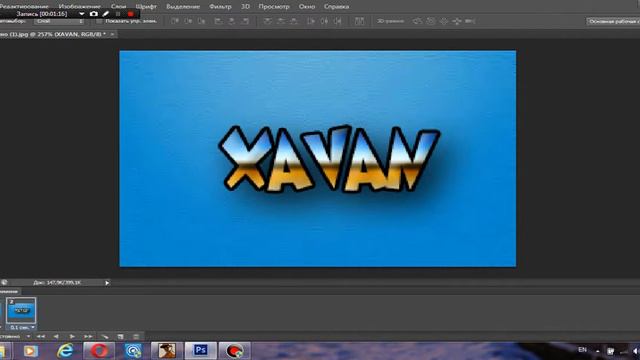Distribute bottom edges of layers

(x=294, y=21)
